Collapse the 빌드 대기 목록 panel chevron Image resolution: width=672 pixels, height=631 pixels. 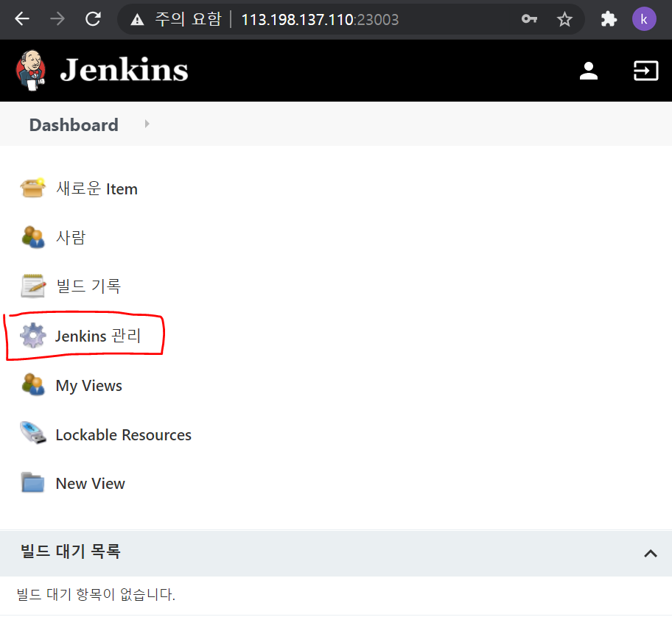[650, 554]
